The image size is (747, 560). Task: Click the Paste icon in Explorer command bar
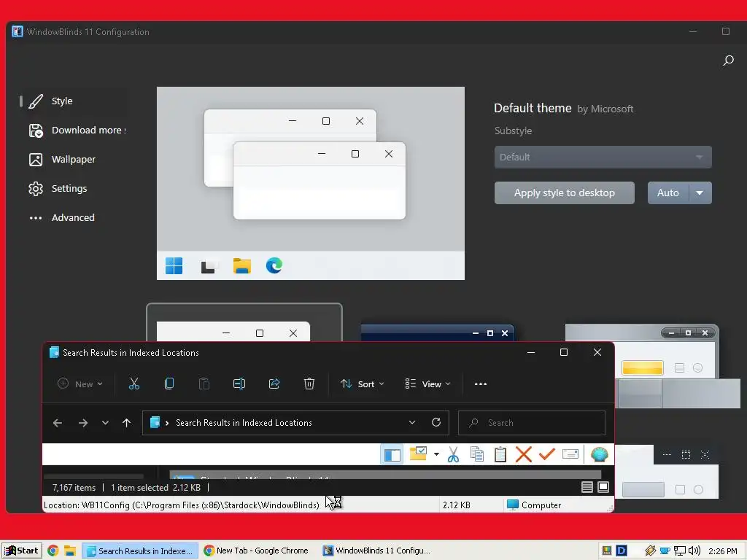(204, 384)
